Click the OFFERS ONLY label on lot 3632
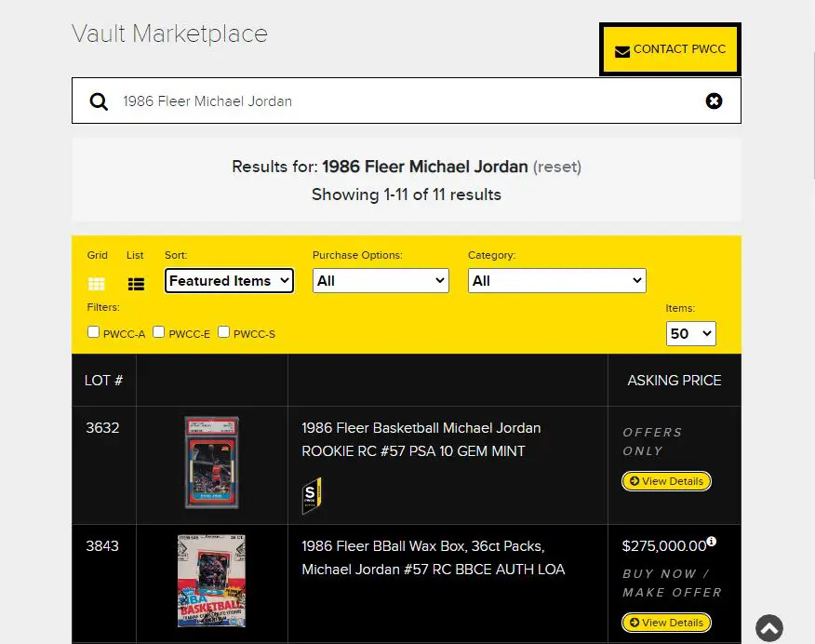815x644 pixels. click(x=652, y=442)
